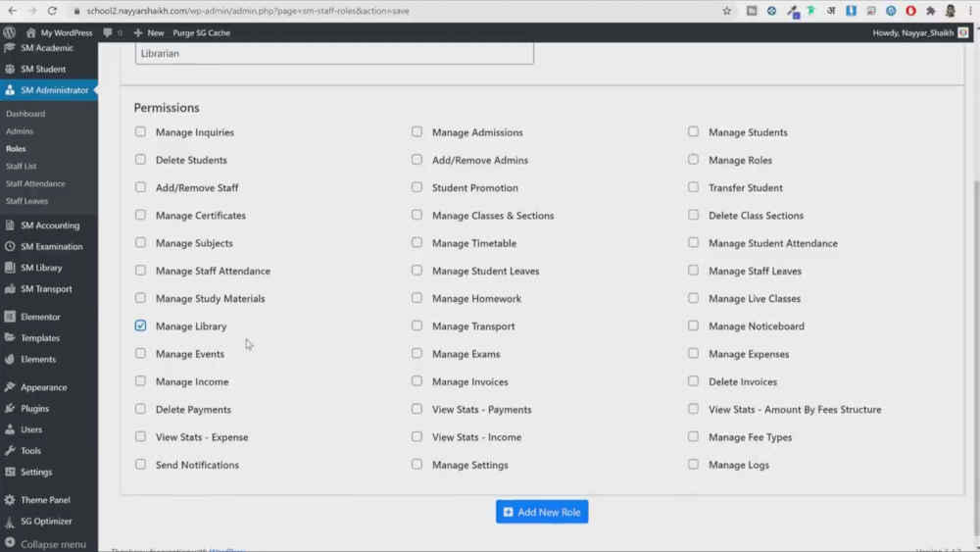This screenshot has width=980, height=552.
Task: Go to Staff Attendance submenu item
Action: [x=35, y=183]
